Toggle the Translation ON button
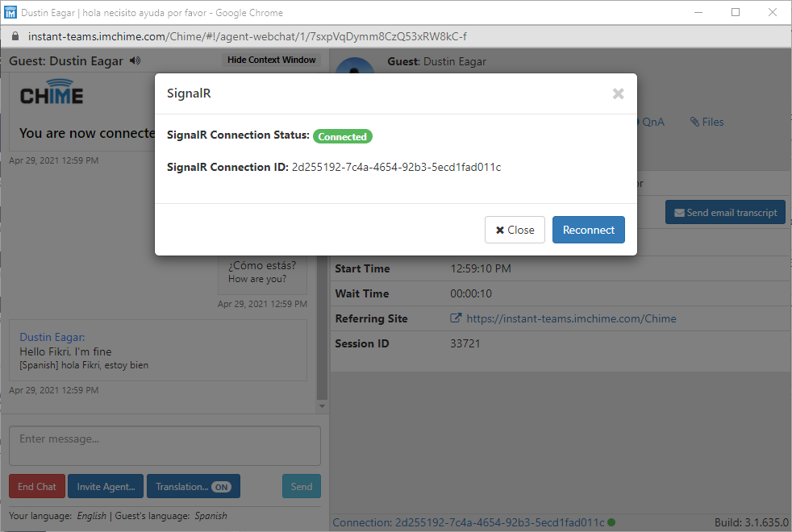 tap(194, 486)
